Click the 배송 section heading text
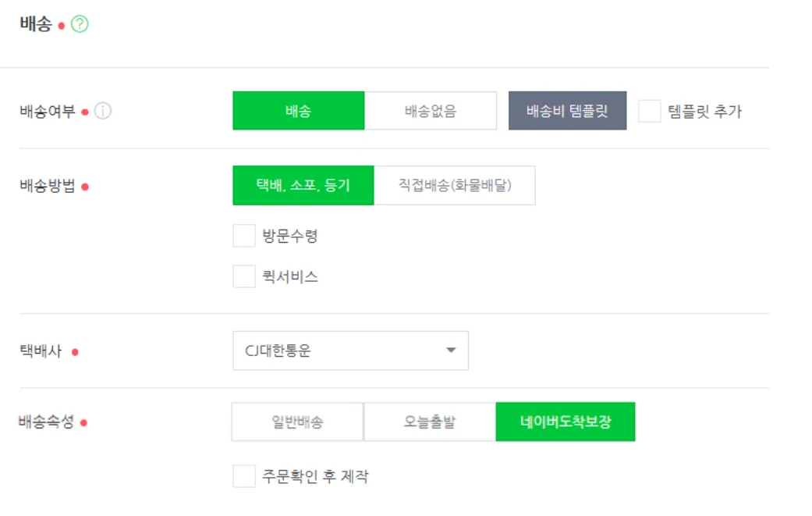The height and width of the screenshot is (516, 812). point(36,24)
